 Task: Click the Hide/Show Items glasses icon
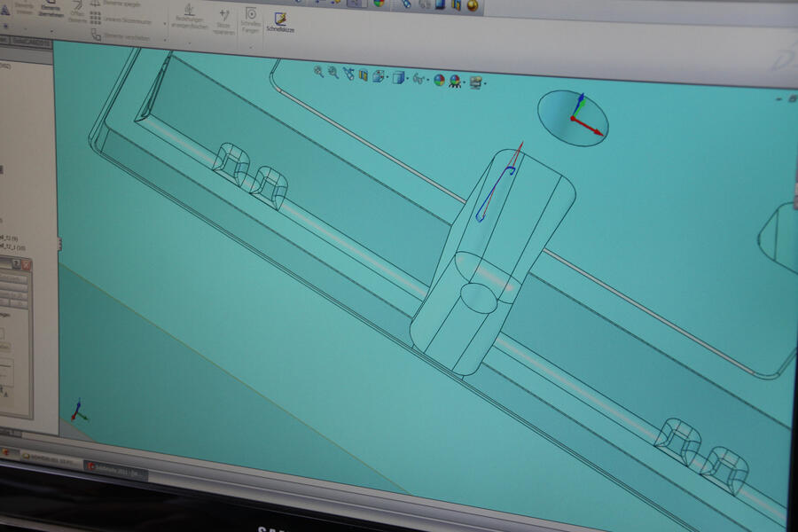point(419,78)
